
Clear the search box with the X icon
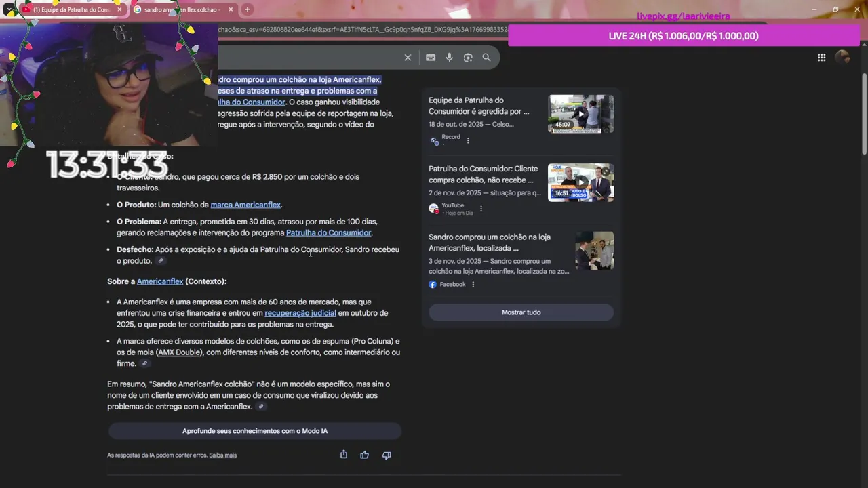[x=408, y=58]
